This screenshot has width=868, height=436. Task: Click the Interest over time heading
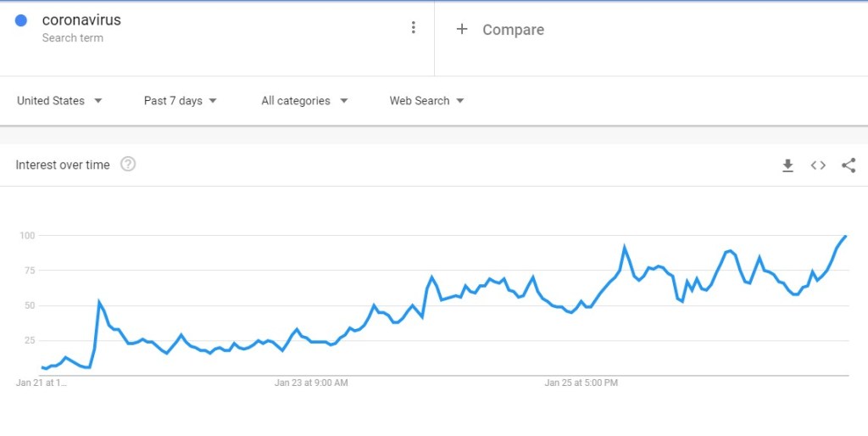coord(63,165)
